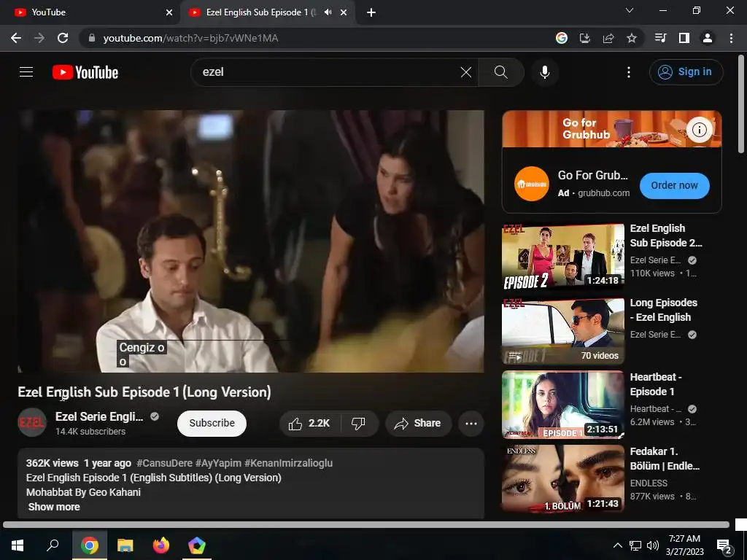Click the Heartbeat - Episode 1 title
This screenshot has width=747, height=560.
tap(656, 384)
